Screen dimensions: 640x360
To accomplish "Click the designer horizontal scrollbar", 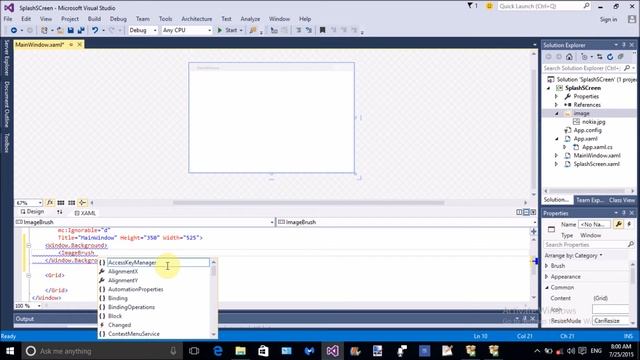I will tap(309, 202).
